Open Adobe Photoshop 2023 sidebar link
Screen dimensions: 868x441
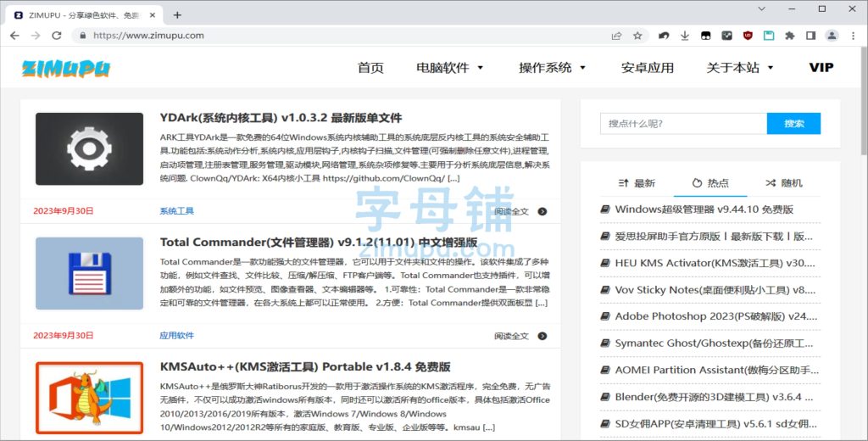715,316
